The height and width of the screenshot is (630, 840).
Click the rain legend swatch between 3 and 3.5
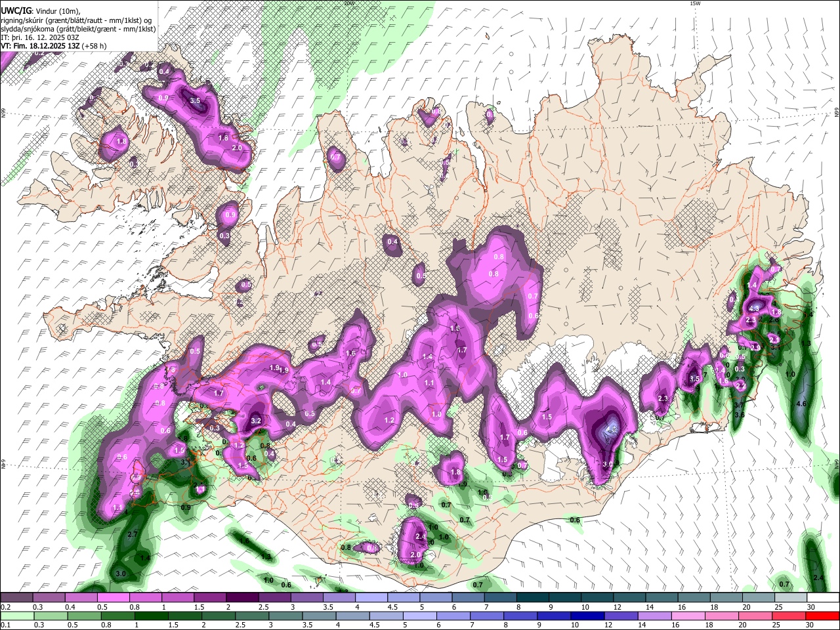(287, 615)
